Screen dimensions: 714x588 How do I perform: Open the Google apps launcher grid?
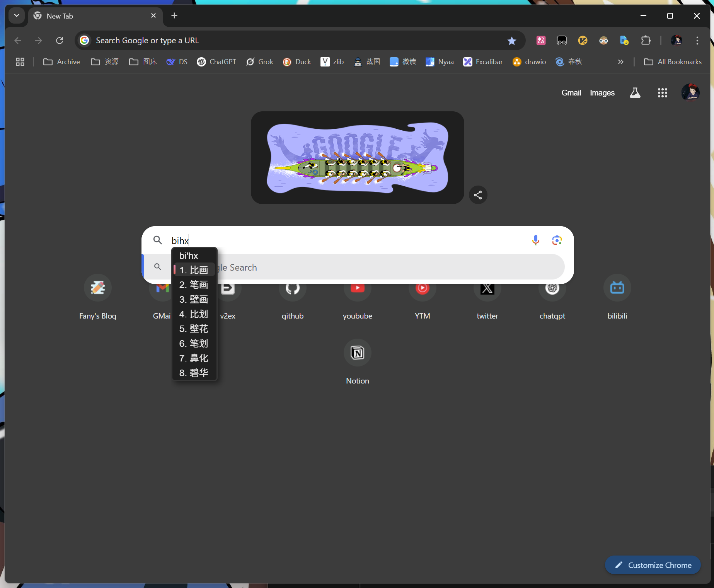point(662,93)
